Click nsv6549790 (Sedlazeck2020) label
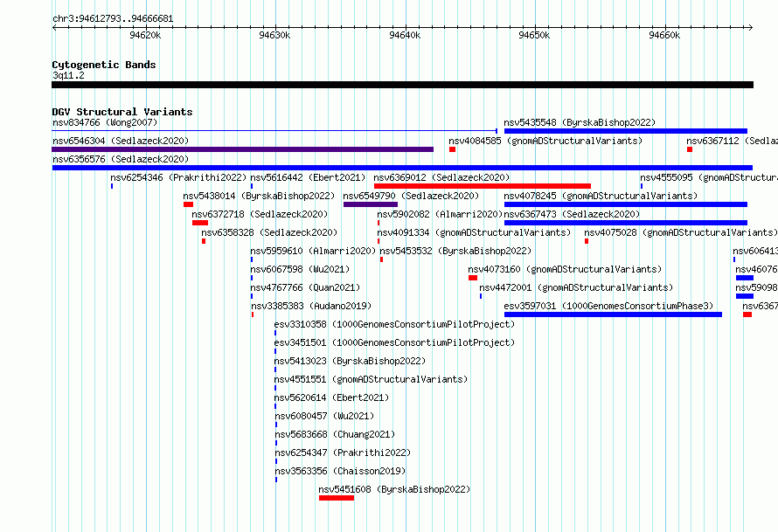 coord(411,196)
